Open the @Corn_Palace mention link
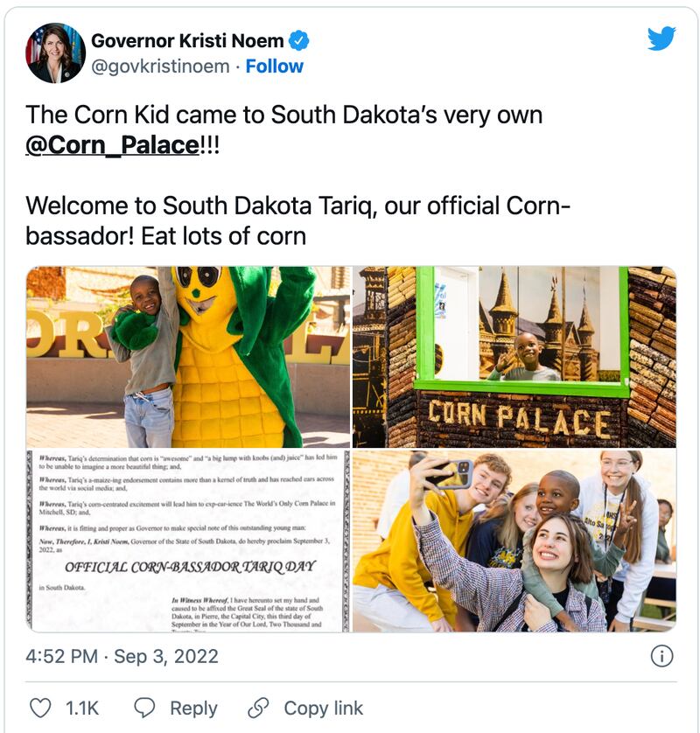Viewport: 700px width, 733px height. point(112,144)
